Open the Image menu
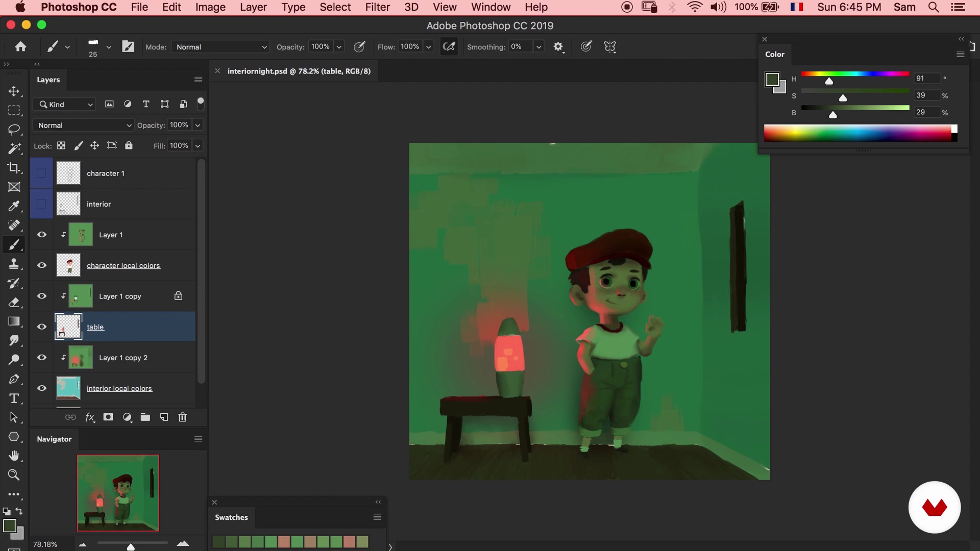Screen dimensions: 980x551 tap(210, 7)
